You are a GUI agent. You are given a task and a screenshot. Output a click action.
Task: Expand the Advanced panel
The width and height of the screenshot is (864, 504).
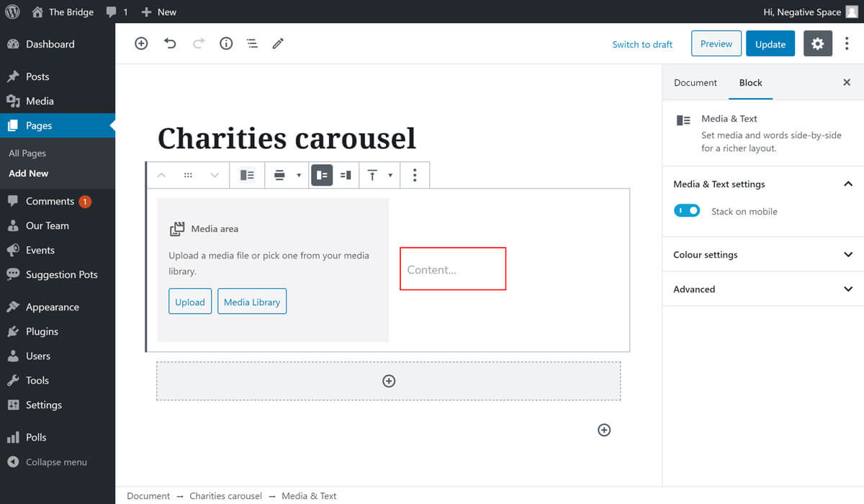coord(762,289)
